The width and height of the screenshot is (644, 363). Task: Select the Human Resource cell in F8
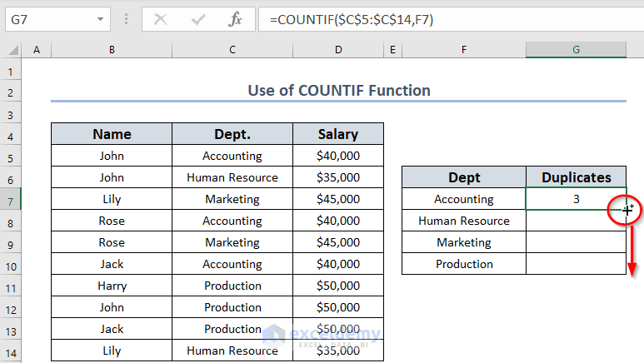click(464, 221)
